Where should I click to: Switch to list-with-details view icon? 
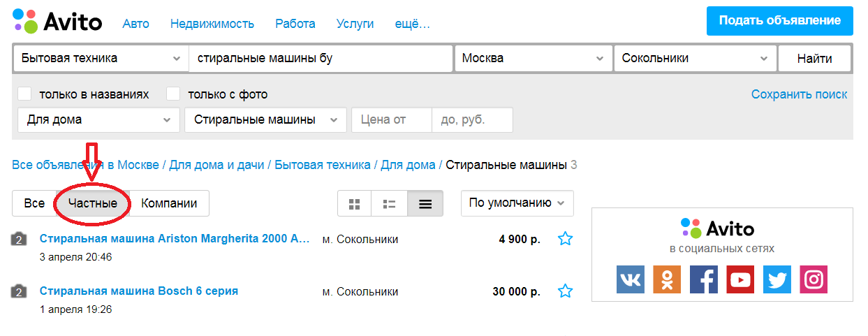[x=390, y=204]
